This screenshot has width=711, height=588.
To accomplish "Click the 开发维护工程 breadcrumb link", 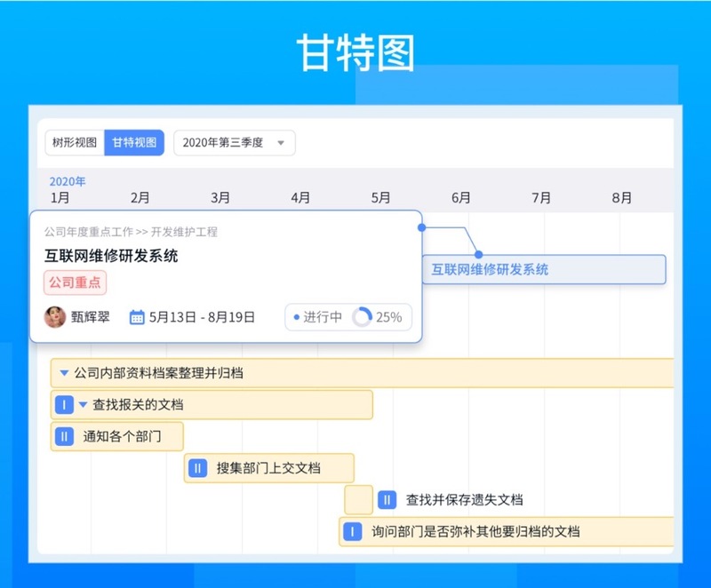I will click(184, 232).
